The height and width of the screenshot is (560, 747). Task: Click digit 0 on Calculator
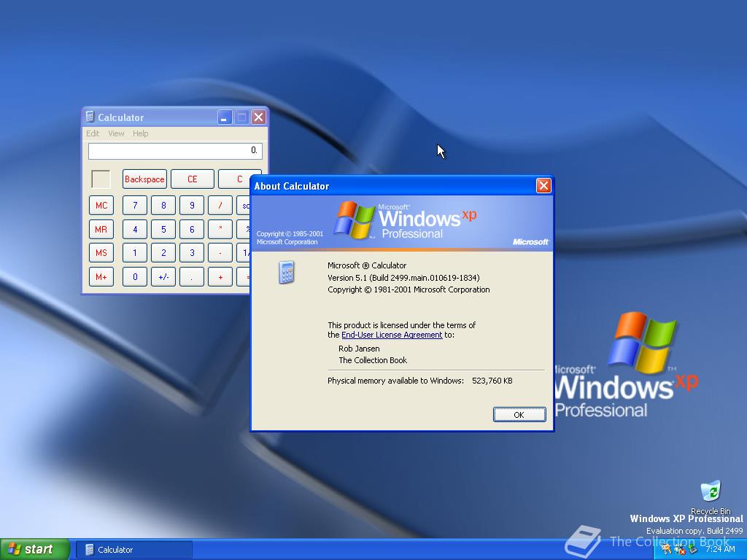click(x=135, y=276)
